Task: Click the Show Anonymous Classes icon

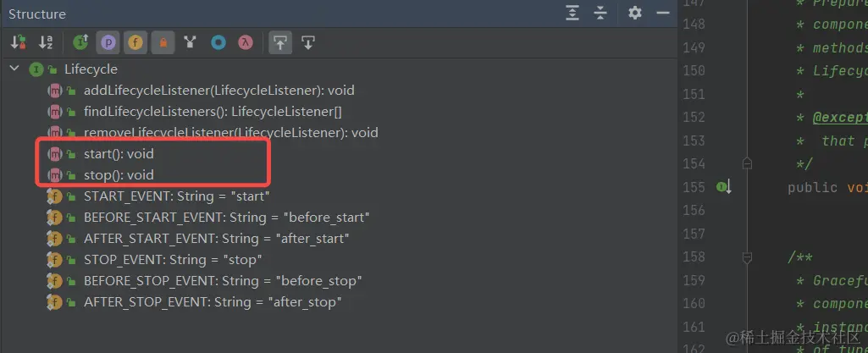Action: point(218,42)
